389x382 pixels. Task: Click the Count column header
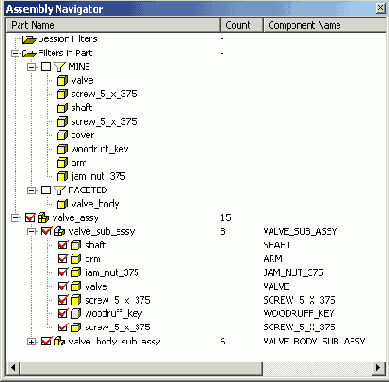tap(242, 25)
